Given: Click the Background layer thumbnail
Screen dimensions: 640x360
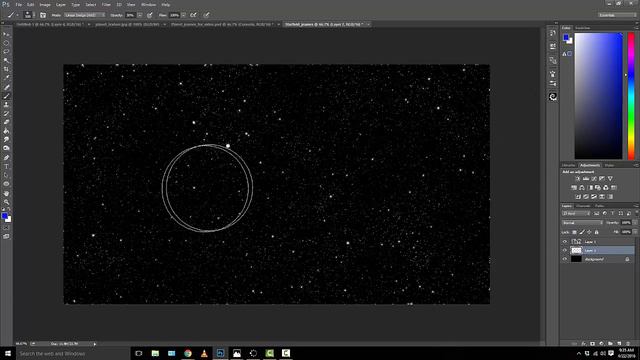Looking at the screenshot, I should coord(576,259).
